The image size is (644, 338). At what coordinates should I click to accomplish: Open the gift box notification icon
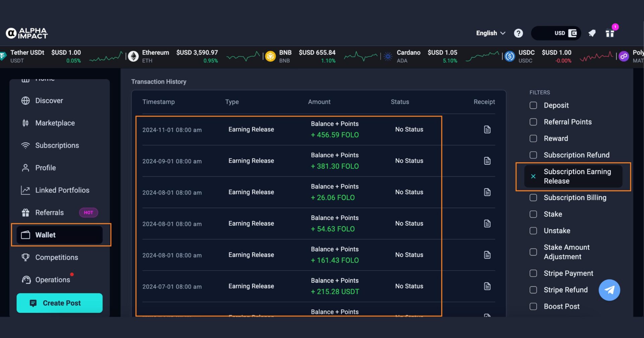click(610, 33)
